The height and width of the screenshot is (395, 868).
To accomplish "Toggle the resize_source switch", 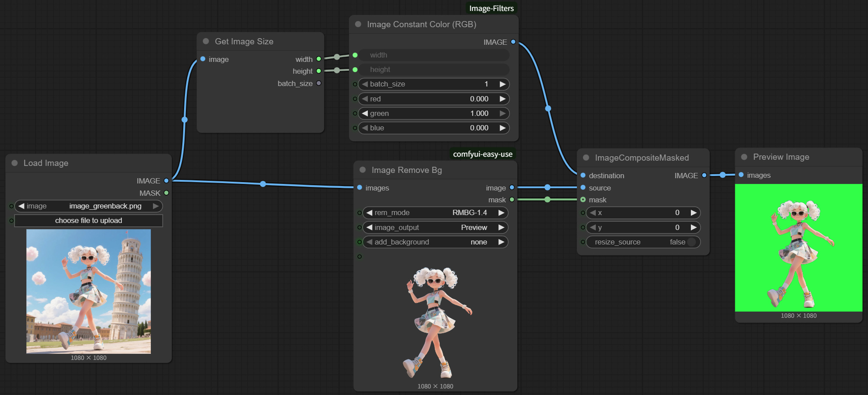I will point(691,242).
